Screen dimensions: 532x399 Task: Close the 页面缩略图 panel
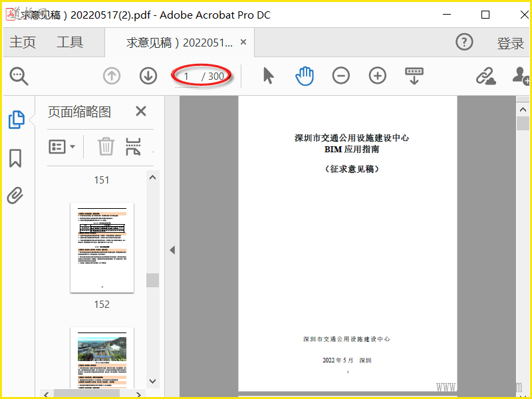click(x=141, y=111)
